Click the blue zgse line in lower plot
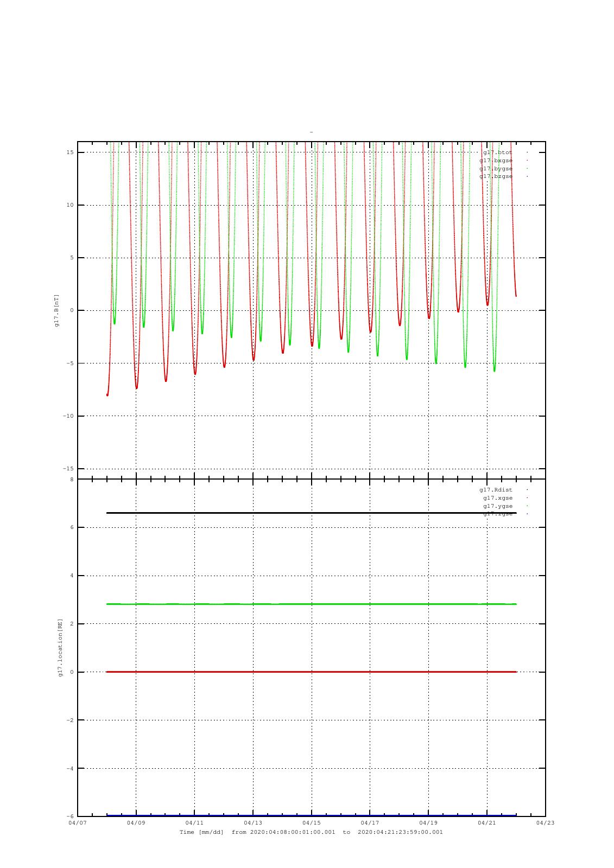614x868 pixels. point(311,815)
